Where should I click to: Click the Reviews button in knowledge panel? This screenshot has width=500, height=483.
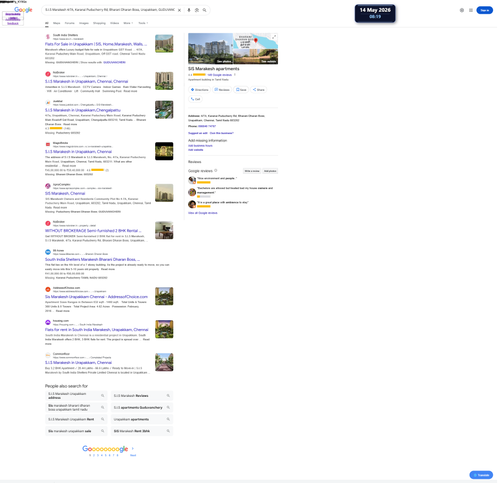point(222,90)
